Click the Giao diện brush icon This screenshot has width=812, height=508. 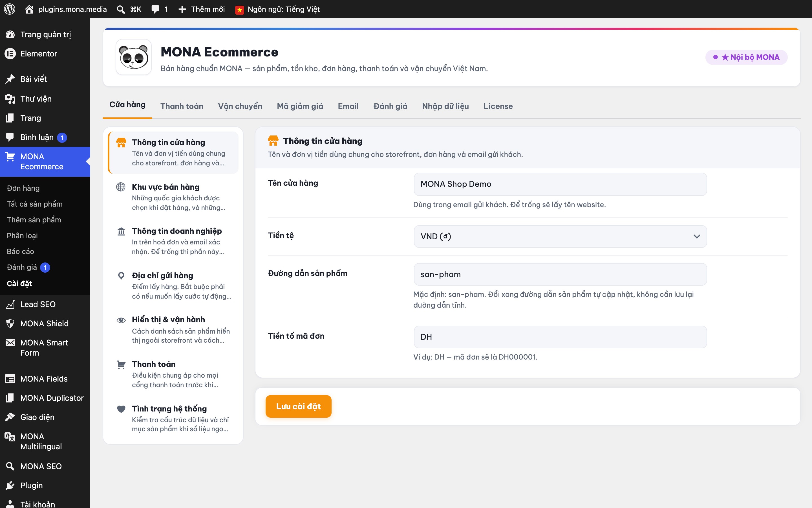tap(10, 417)
